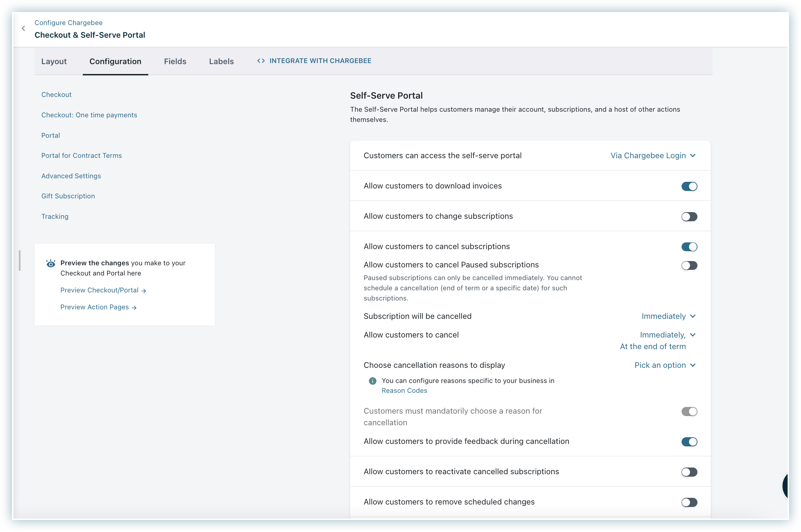Viewport: 801px width, 532px height.
Task: Go to Advanced Settings section link
Action: (x=71, y=176)
